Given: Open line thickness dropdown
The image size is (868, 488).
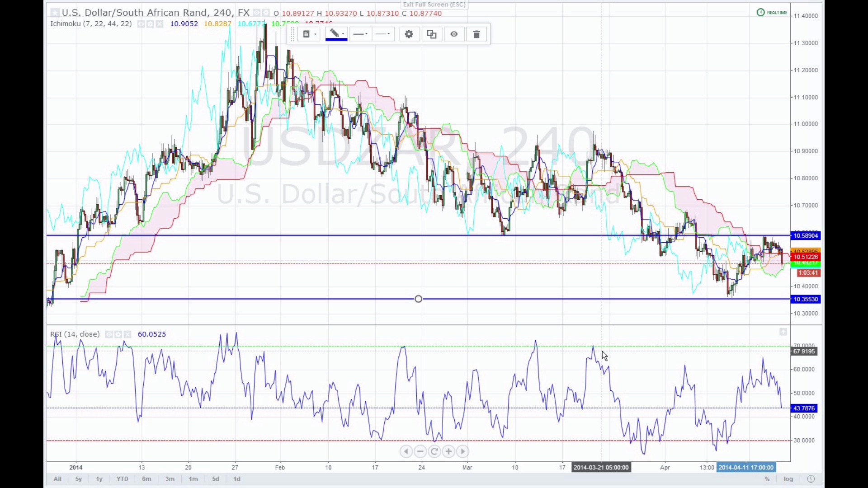Looking at the screenshot, I should pos(360,34).
